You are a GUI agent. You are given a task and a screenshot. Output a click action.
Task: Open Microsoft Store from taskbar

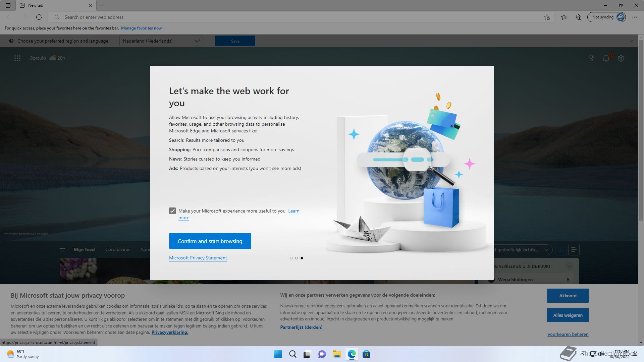[366, 354]
